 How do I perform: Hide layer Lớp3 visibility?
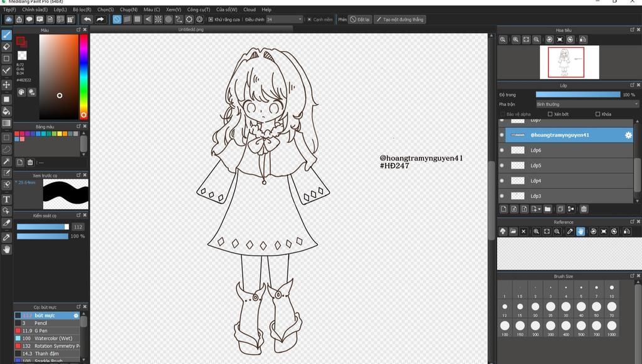click(x=502, y=196)
